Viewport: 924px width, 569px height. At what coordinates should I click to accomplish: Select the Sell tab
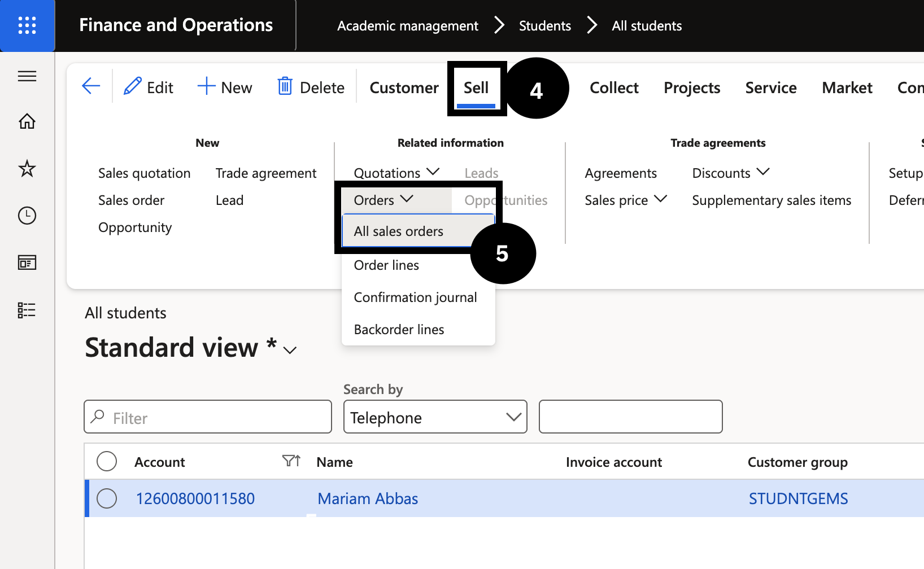[476, 87]
